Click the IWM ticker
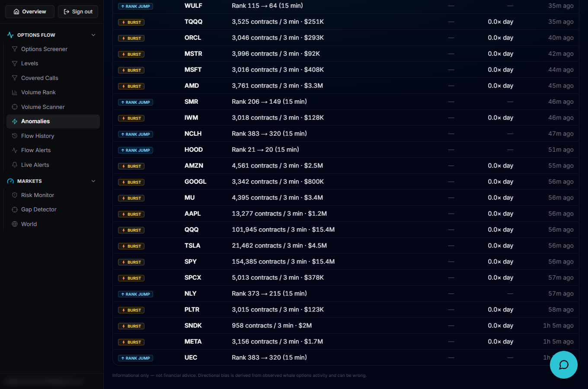 (x=191, y=118)
